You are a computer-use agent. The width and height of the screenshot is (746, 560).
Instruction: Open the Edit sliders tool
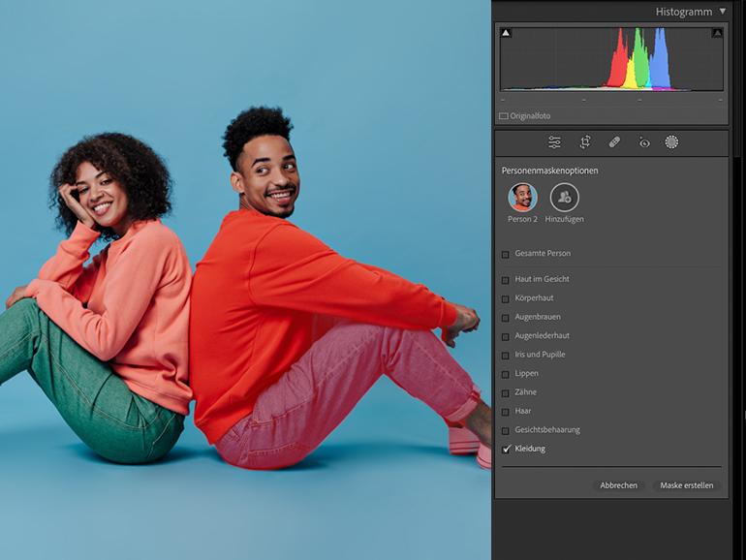tap(554, 142)
